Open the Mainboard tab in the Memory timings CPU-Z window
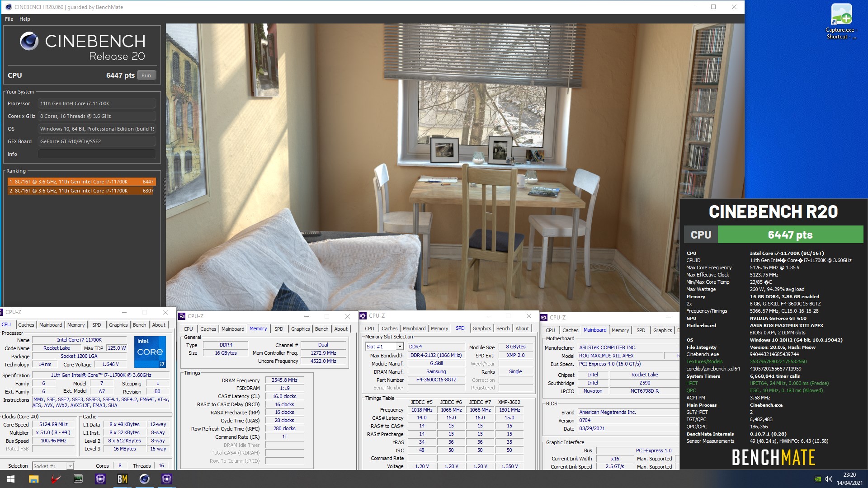This screenshot has width=868, height=488. tap(233, 329)
